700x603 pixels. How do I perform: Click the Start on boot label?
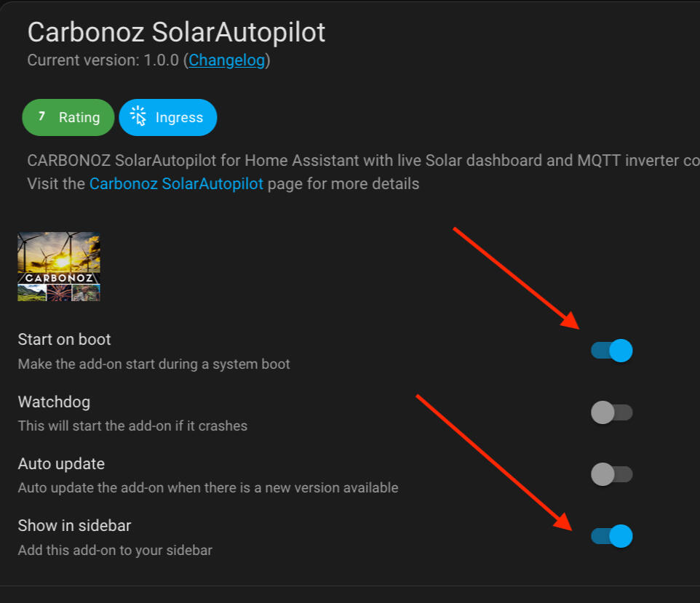pos(65,339)
